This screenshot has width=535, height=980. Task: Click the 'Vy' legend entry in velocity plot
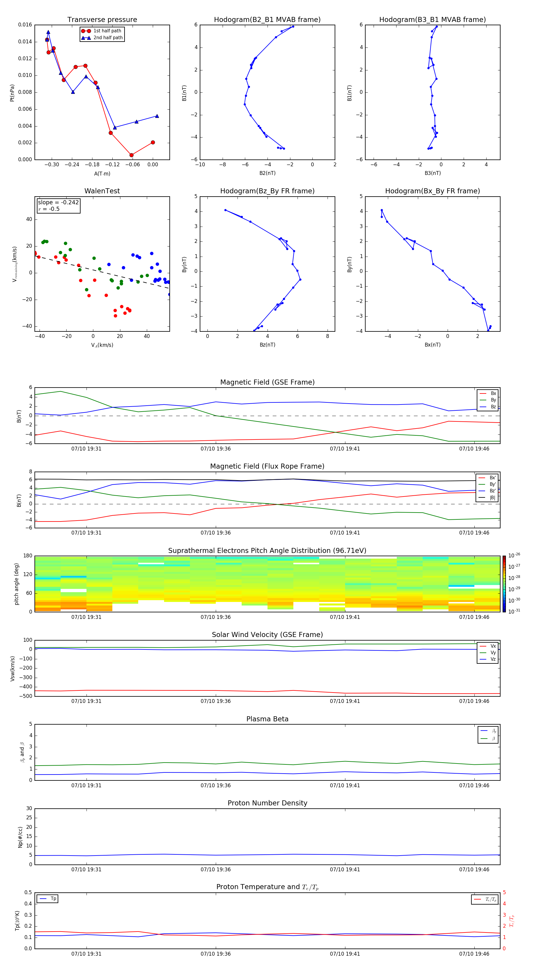tap(488, 652)
